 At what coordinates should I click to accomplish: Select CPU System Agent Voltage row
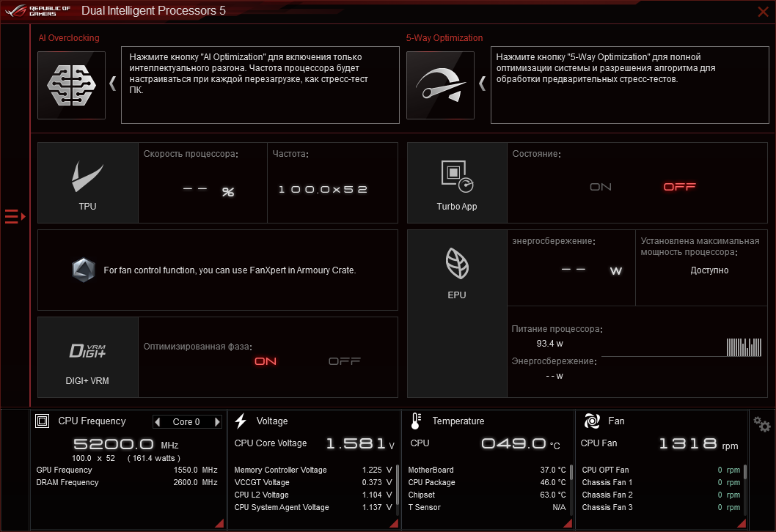(312, 507)
